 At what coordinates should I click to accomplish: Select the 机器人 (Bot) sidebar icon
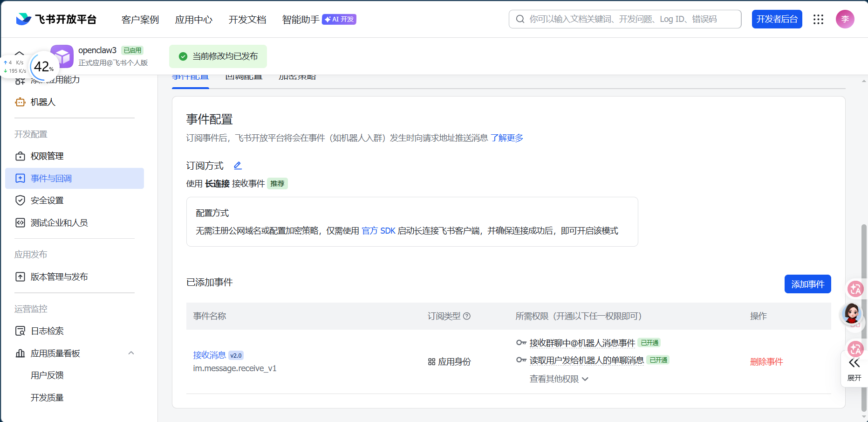click(20, 102)
